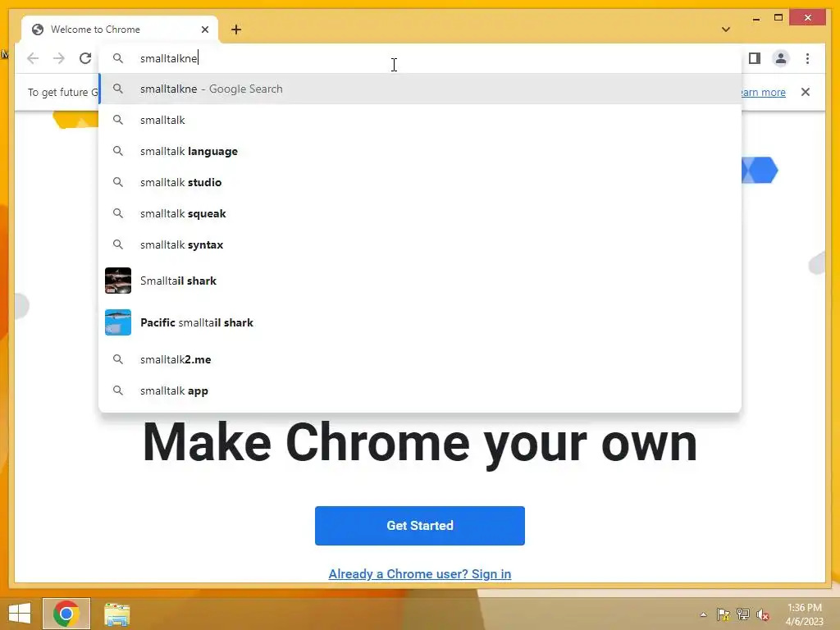The image size is (840, 630).
Task: Click the Pacific smalltail shark thumbnail
Action: (118, 322)
